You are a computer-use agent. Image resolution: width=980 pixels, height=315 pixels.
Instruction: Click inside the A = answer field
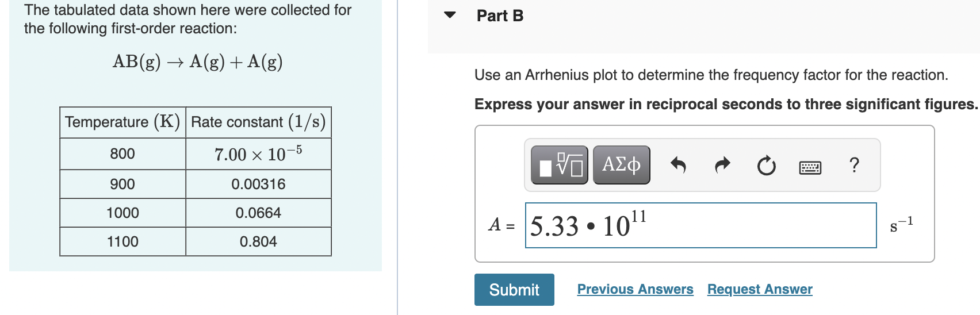(700, 225)
